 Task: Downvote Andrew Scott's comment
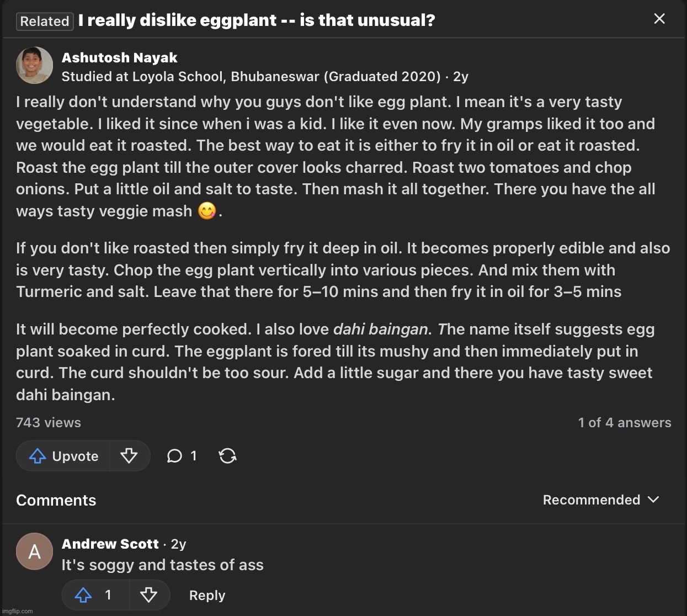click(x=148, y=595)
